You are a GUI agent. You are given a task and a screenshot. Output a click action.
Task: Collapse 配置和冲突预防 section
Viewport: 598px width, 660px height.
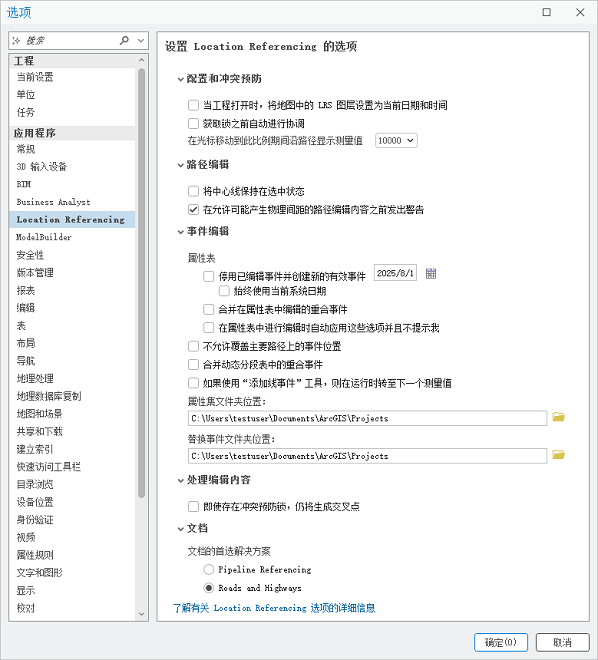click(x=181, y=79)
